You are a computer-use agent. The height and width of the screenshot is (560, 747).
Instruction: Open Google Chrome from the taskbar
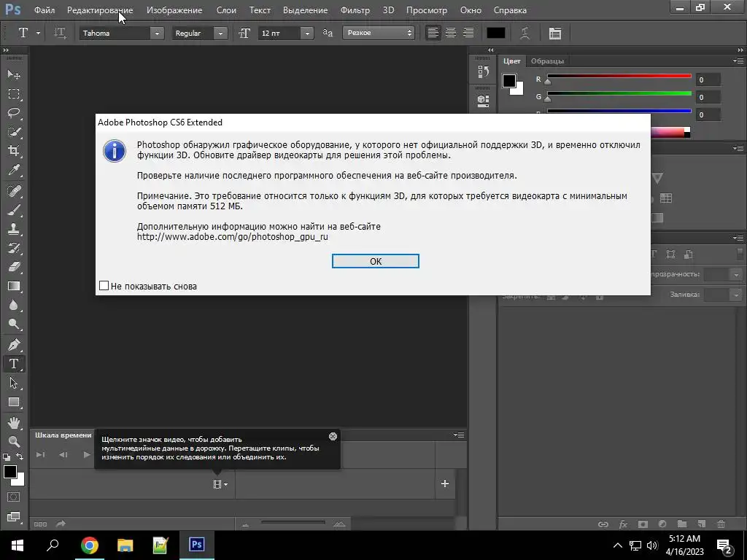coord(89,545)
